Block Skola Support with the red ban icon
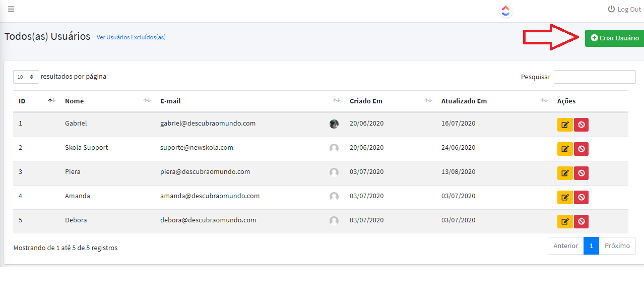644x301 pixels. pyautogui.click(x=581, y=149)
